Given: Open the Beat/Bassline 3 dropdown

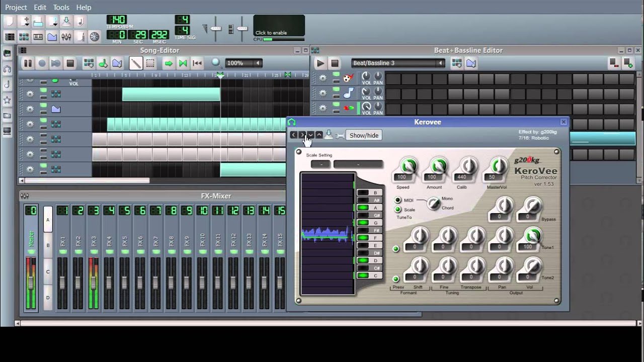Looking at the screenshot, I should click(x=397, y=63).
